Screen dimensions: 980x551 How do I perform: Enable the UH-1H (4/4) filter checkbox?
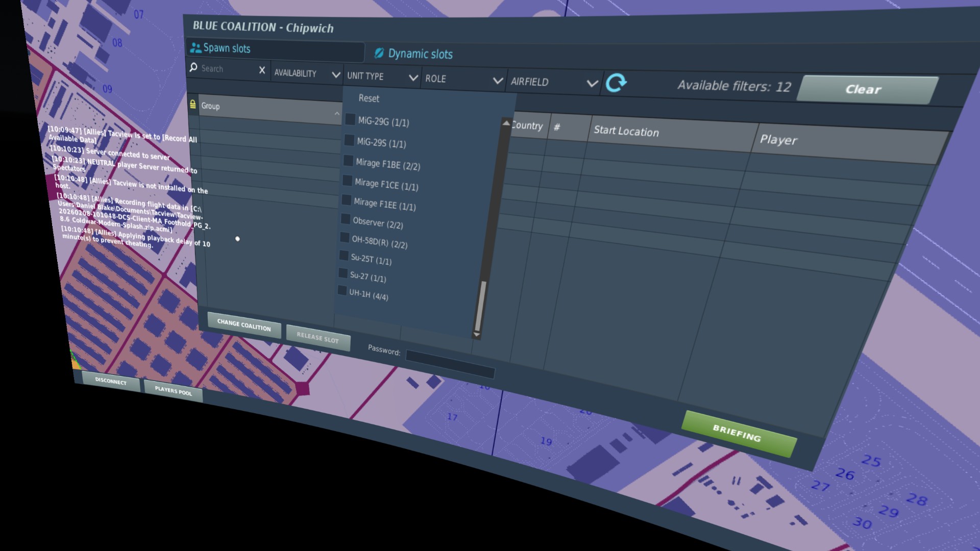coord(342,290)
